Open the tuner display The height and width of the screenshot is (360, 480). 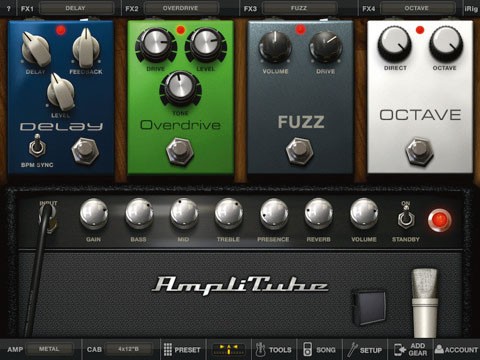point(229,350)
